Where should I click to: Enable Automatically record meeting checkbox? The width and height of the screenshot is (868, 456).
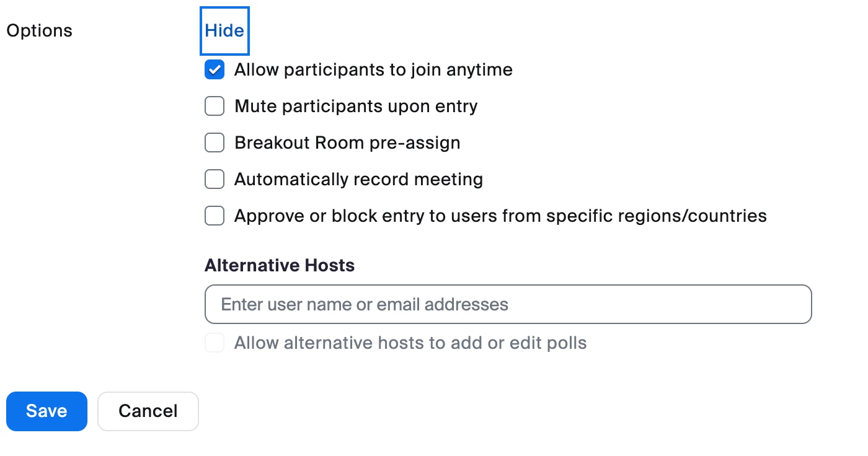pyautogui.click(x=215, y=180)
